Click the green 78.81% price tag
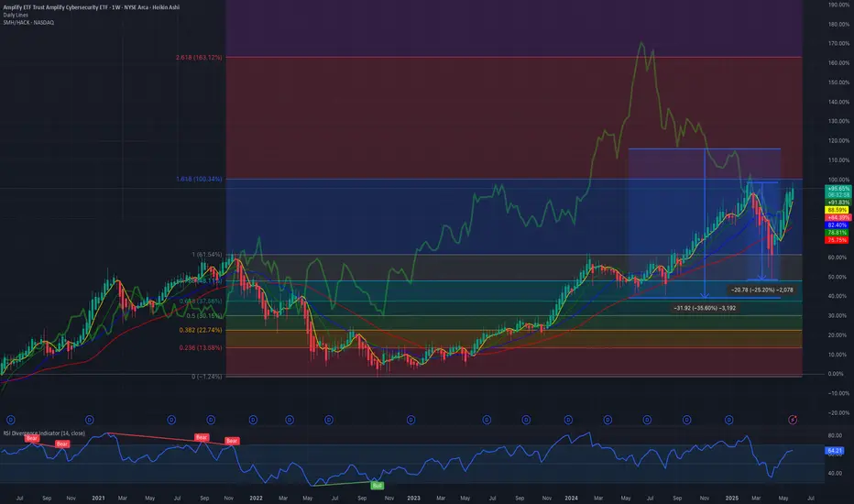The width and height of the screenshot is (854, 504). click(838, 233)
